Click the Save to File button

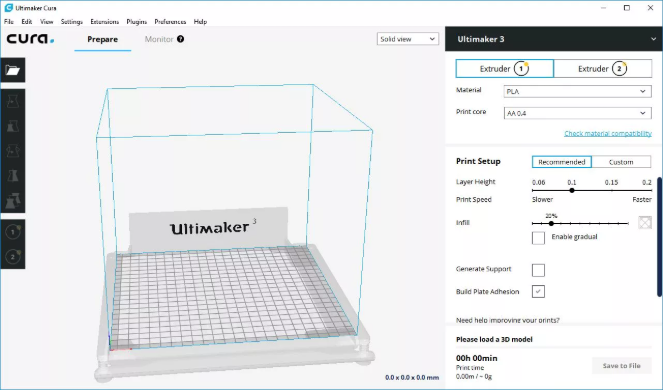pos(622,365)
